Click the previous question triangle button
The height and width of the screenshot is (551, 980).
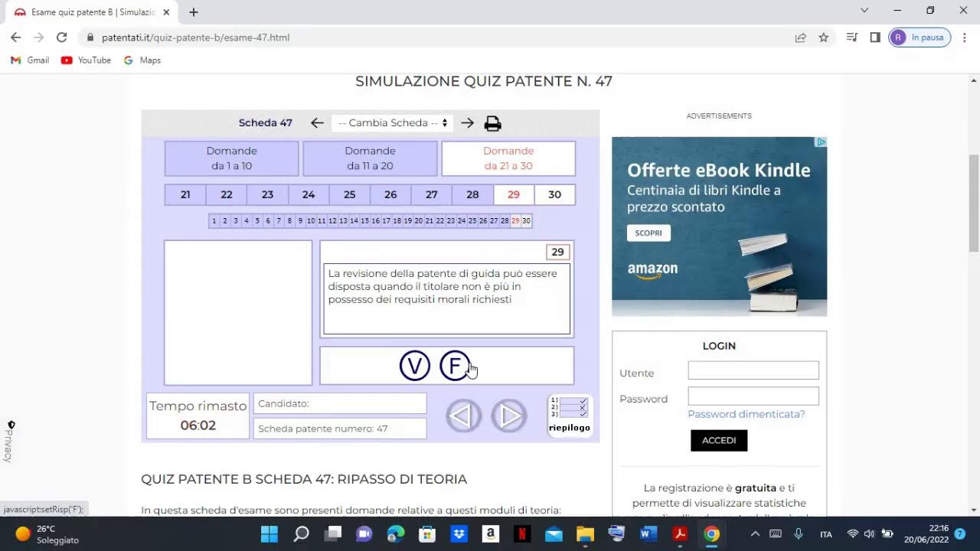pos(463,416)
